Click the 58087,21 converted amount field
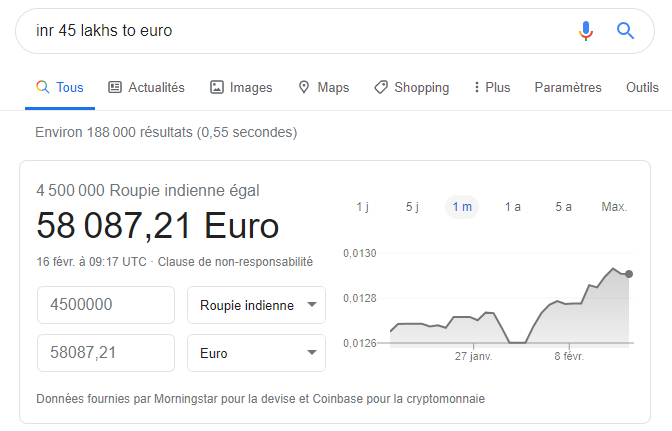 tap(106, 353)
